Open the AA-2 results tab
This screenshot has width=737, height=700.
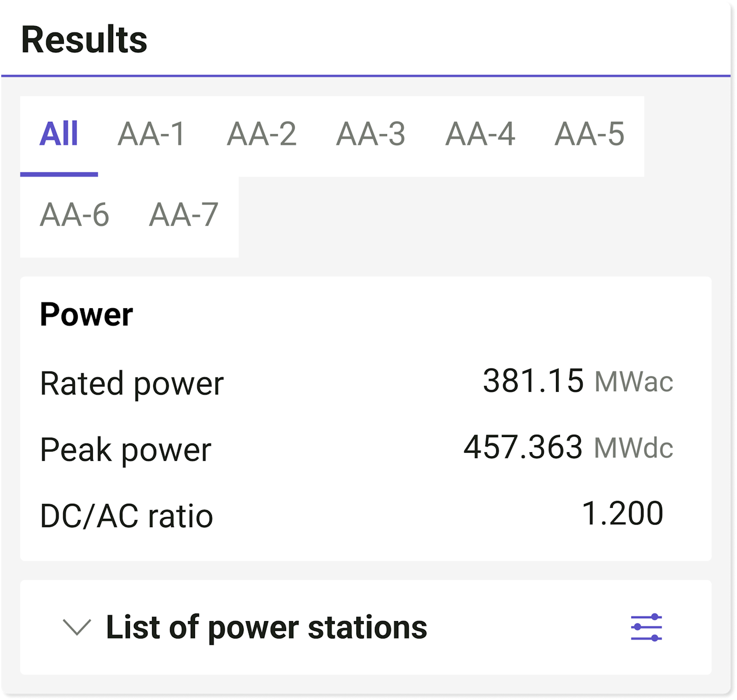point(261,135)
